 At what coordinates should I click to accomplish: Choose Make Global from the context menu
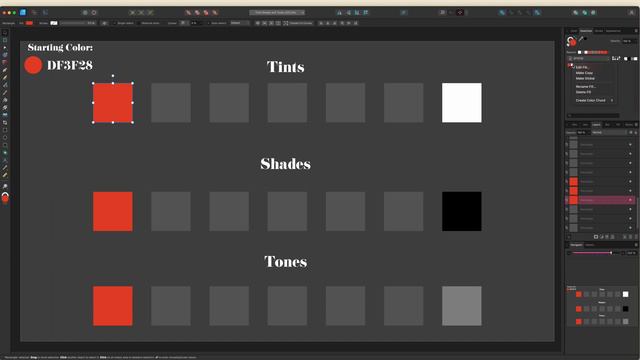pos(585,78)
